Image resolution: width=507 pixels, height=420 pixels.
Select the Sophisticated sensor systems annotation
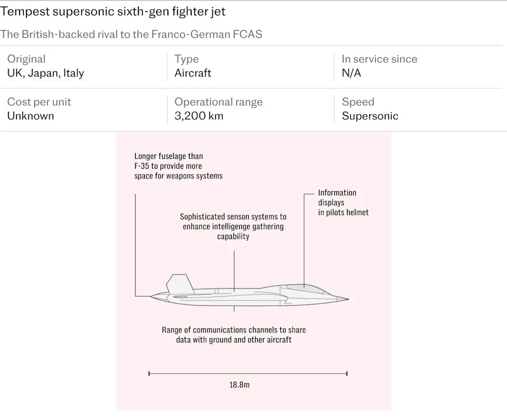[233, 226]
